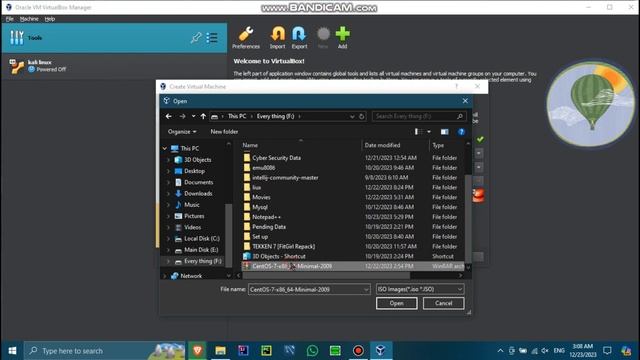This screenshot has width=640, height=360.
Task: Go up one folder level
Action: pos(203,116)
